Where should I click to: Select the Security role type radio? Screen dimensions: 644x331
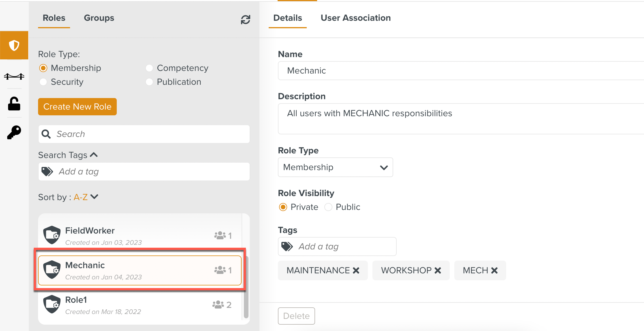coord(43,82)
